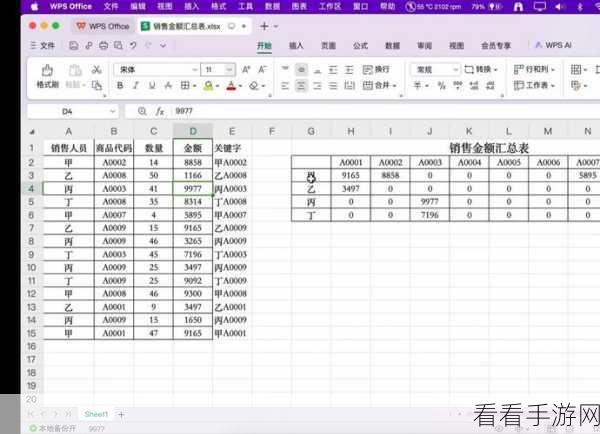Open the fill color picker
Image resolution: width=600 pixels, height=434 pixels.
tap(208, 86)
